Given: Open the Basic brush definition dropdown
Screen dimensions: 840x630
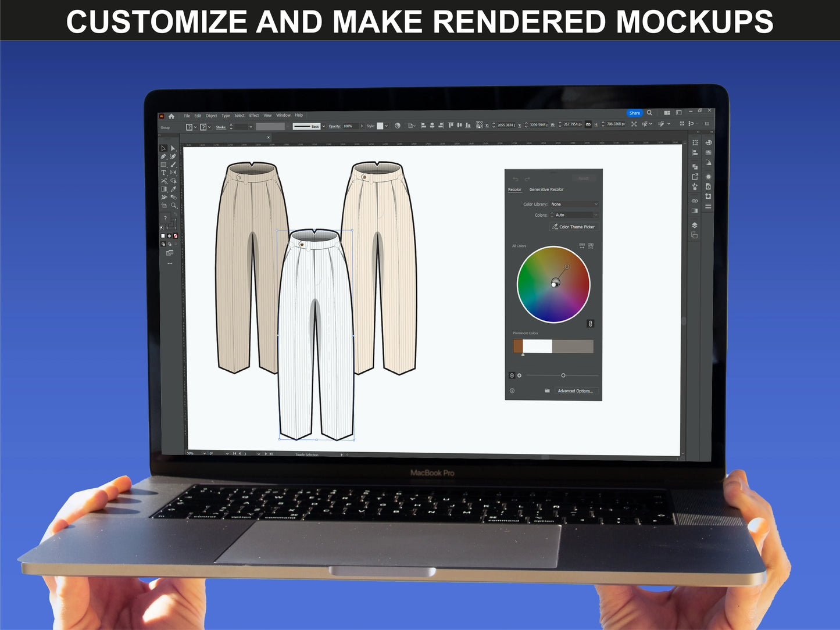Looking at the screenshot, I should 324,126.
